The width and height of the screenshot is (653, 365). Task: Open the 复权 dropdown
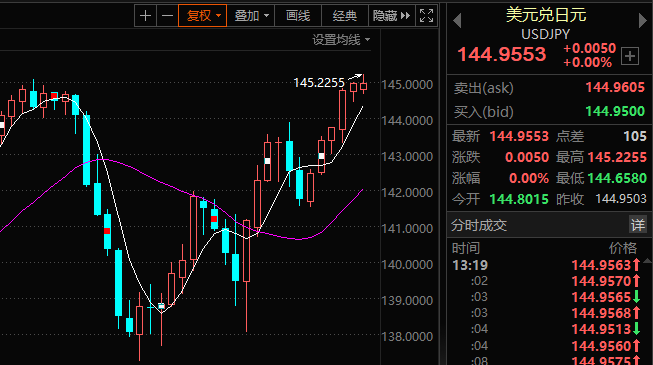[202, 16]
